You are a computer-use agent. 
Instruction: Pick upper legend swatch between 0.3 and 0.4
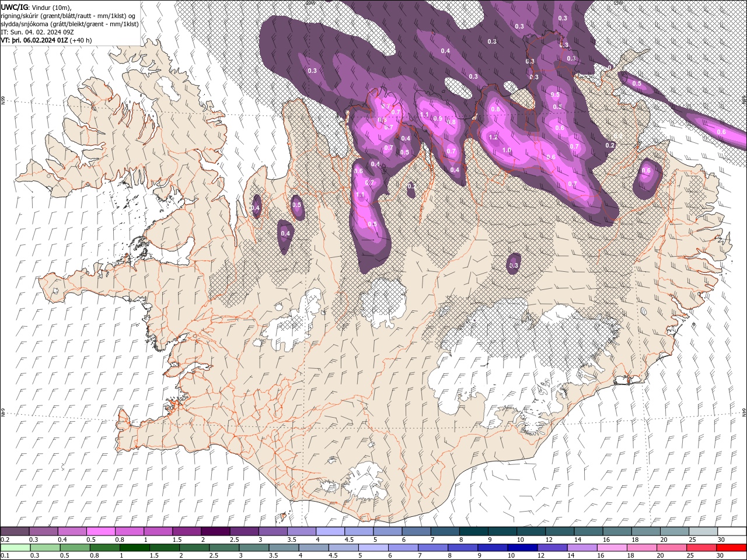tap(43, 531)
